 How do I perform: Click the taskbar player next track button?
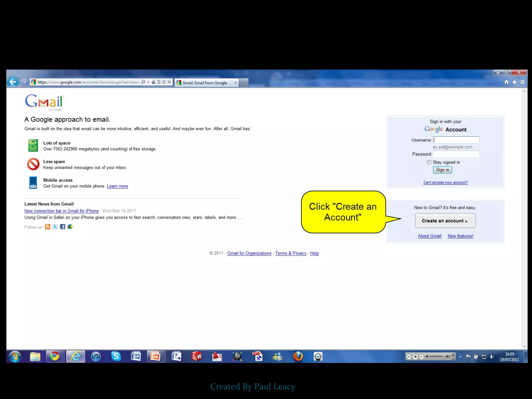[422, 357]
